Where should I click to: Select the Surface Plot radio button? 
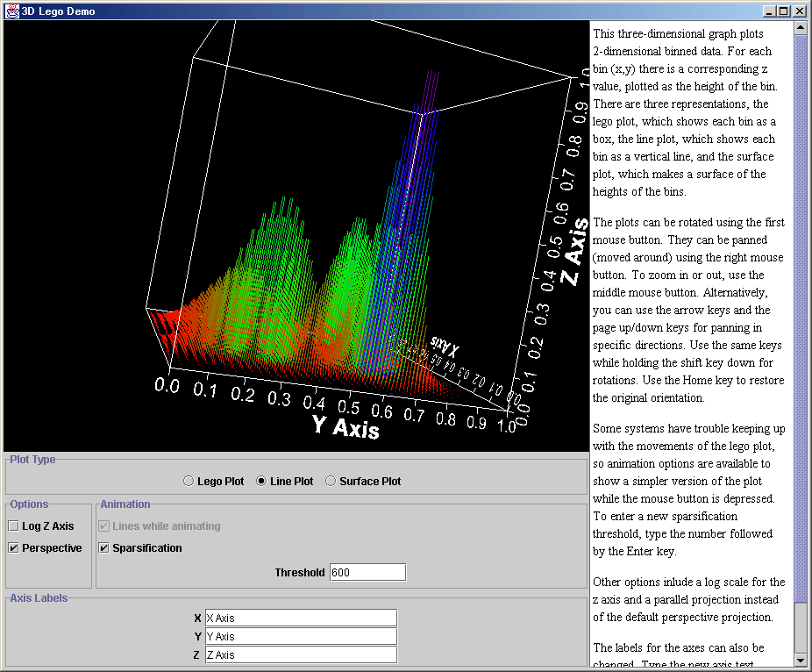coord(331,481)
